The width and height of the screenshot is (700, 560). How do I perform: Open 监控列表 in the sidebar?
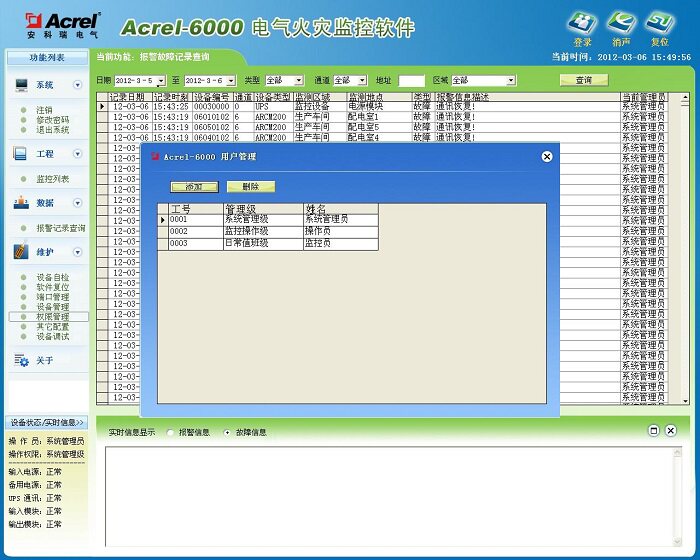point(53,179)
